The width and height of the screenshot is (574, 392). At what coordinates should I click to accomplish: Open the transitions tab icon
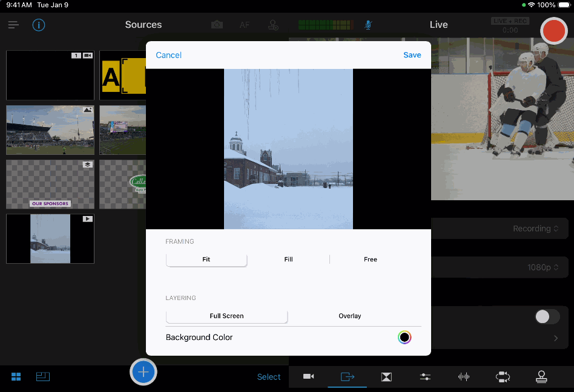386,377
